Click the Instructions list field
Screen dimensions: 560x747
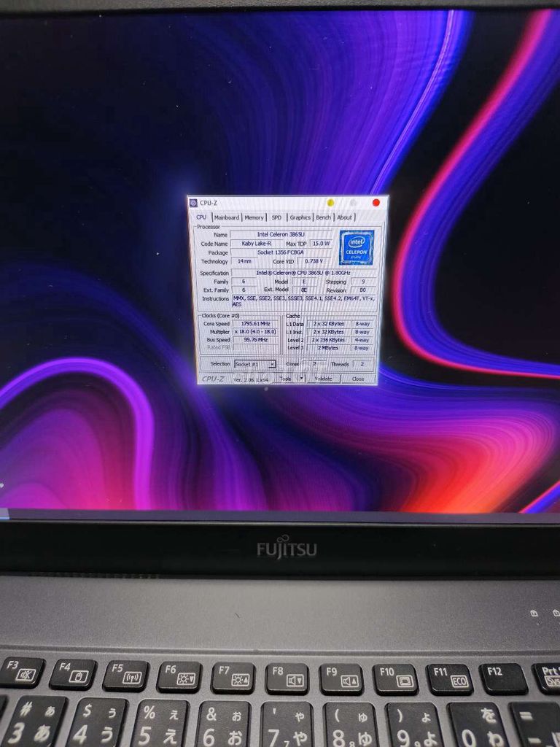pos(304,301)
